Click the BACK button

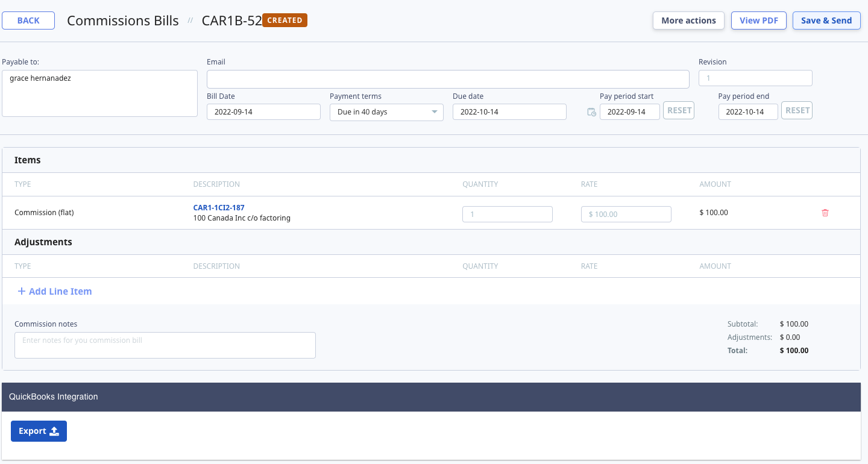[28, 20]
